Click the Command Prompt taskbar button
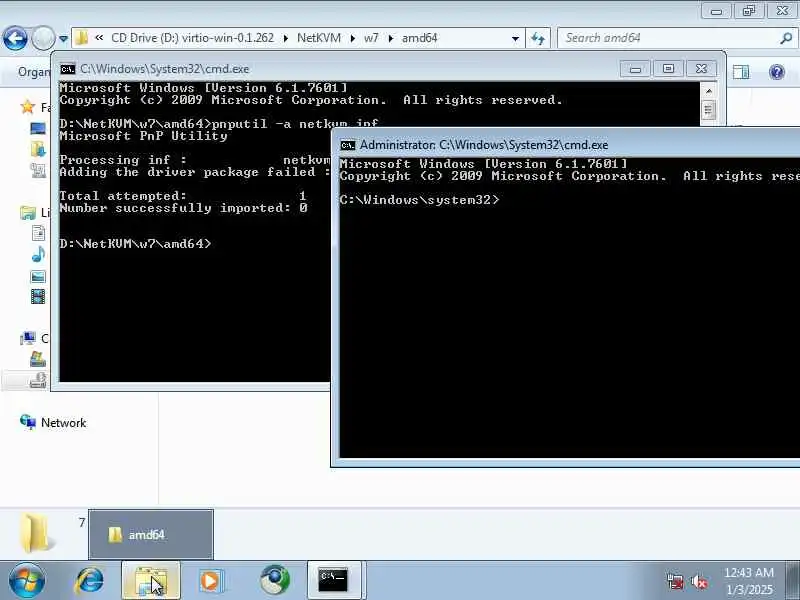800x600 pixels. tap(334, 581)
